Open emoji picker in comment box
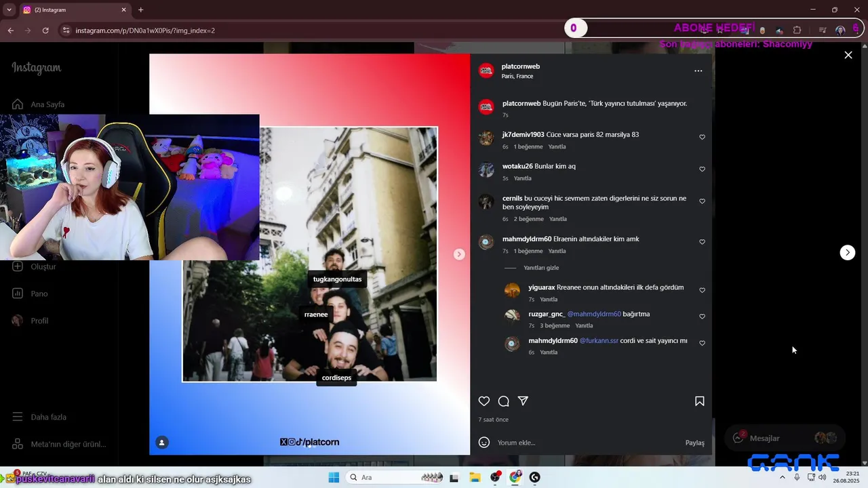868x488 pixels. 484,443
